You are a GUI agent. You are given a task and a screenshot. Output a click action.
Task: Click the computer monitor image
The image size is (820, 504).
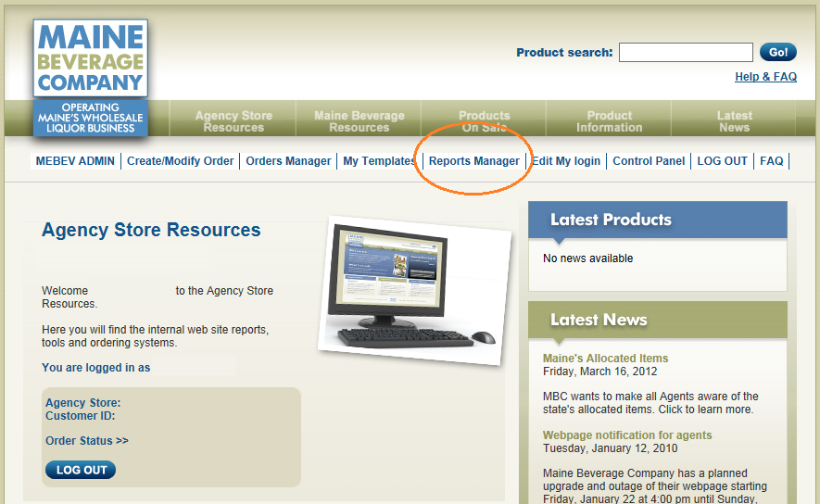413,290
